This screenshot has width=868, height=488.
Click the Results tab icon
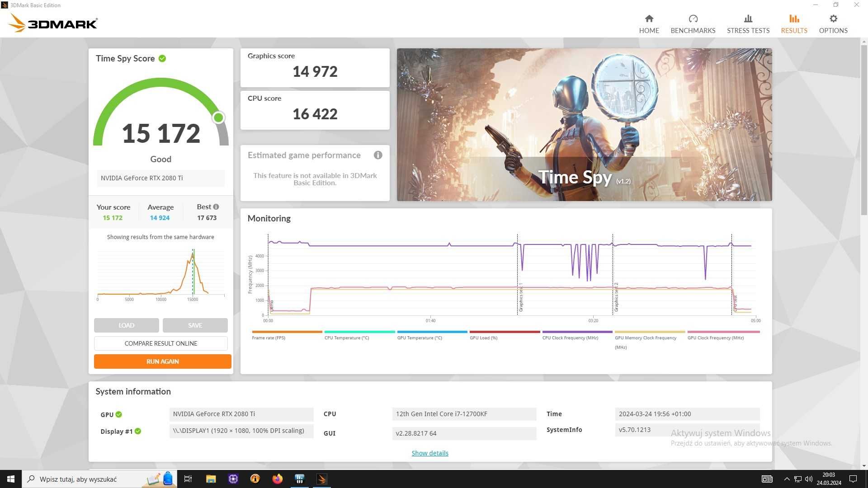793,19
